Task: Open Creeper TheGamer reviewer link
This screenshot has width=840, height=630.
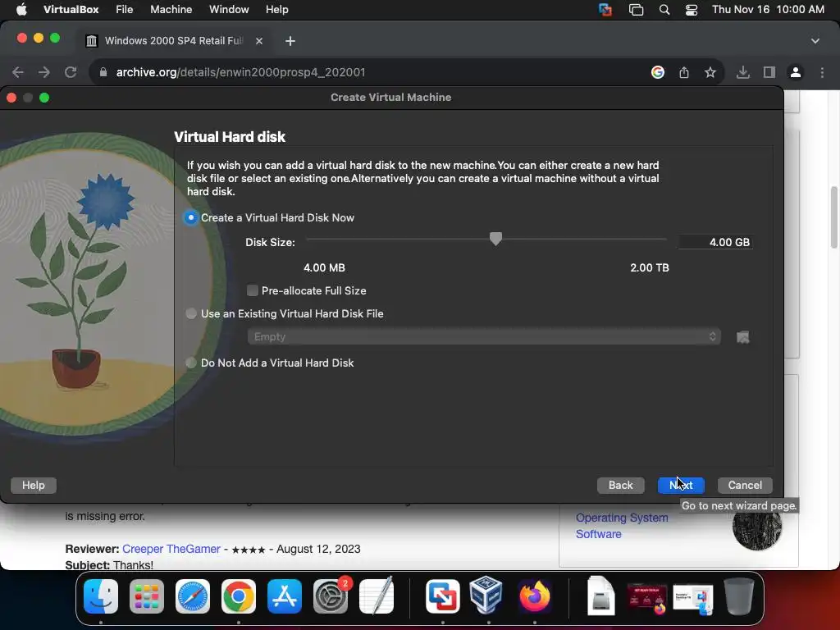Action: 171,549
